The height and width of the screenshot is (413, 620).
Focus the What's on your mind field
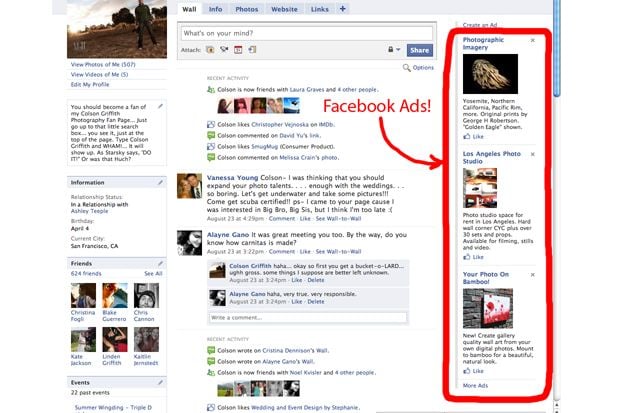[306, 33]
